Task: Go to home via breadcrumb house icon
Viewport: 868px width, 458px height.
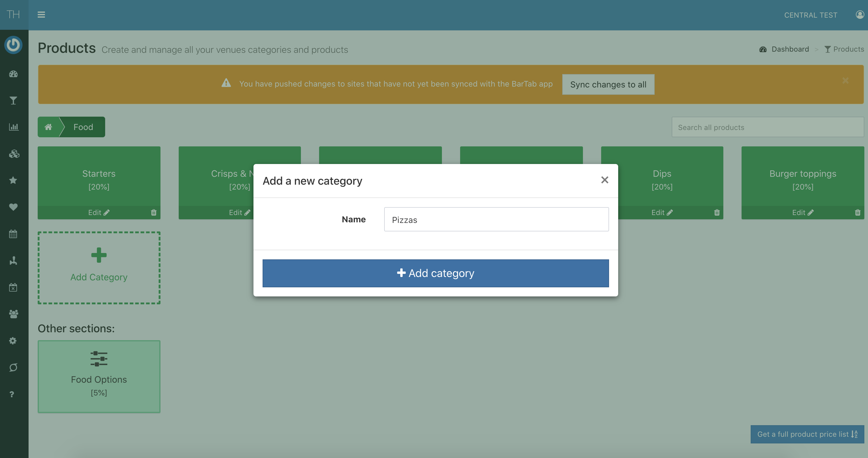Action: pos(48,127)
